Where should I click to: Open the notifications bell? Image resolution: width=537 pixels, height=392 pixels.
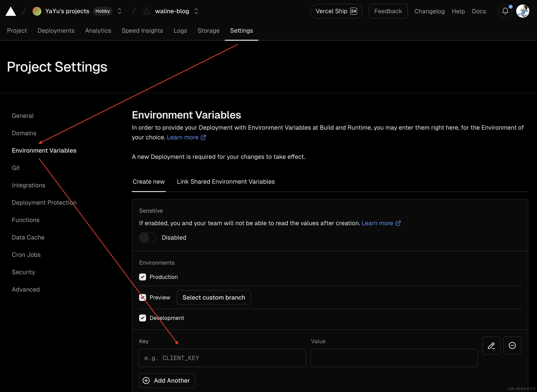coord(505,11)
